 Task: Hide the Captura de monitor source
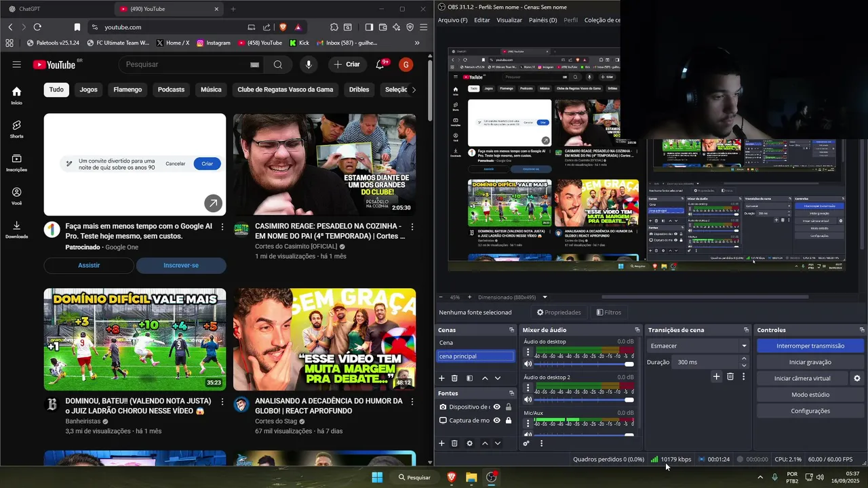click(x=497, y=420)
